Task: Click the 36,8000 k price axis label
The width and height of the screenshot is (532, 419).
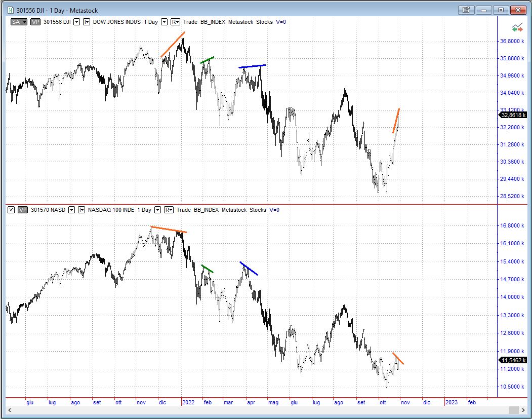Action: [512, 41]
